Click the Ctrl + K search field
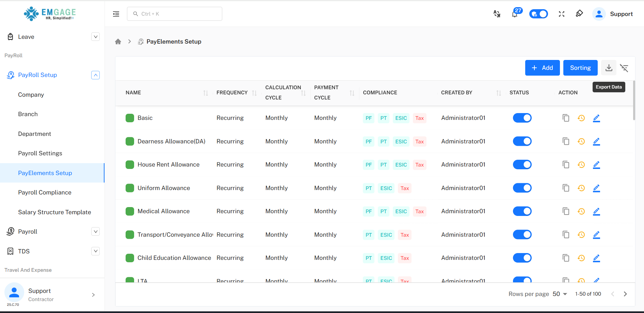644x313 pixels. 175,14
